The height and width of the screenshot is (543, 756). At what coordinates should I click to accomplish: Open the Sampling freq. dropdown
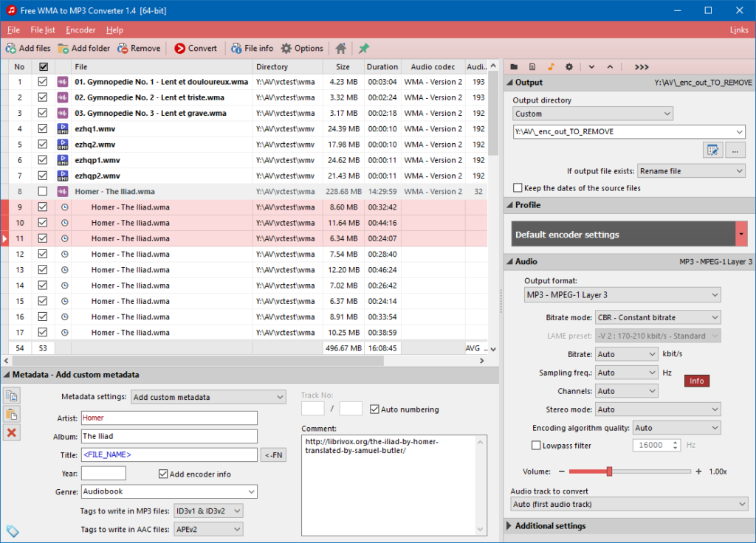pos(626,373)
